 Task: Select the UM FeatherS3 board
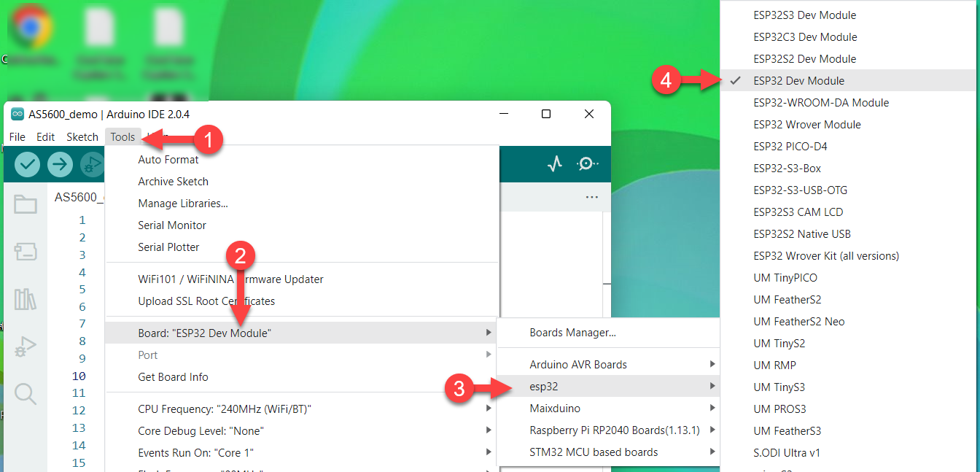849,431
